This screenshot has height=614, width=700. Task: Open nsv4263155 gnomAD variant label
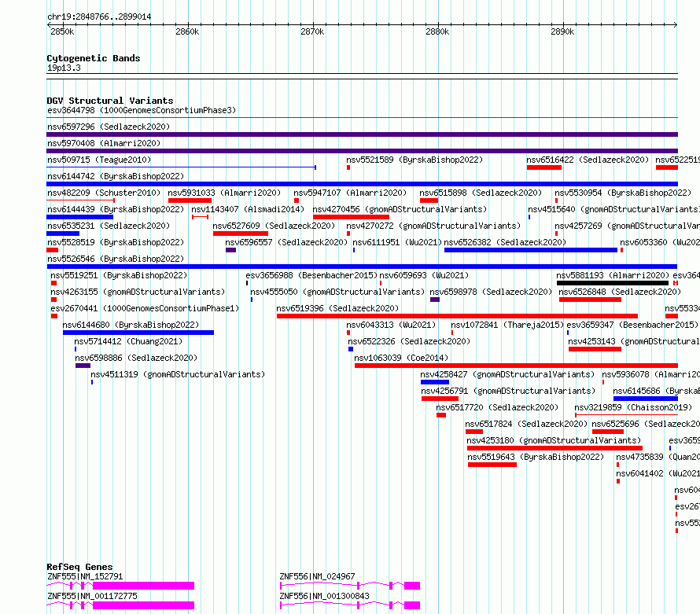click(138, 292)
